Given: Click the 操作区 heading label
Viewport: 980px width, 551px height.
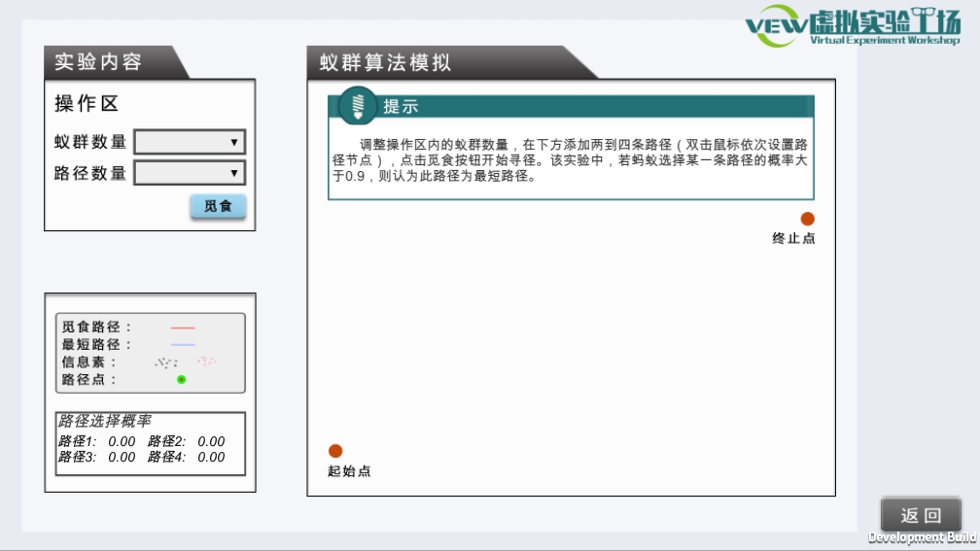Looking at the screenshot, I should click(87, 105).
